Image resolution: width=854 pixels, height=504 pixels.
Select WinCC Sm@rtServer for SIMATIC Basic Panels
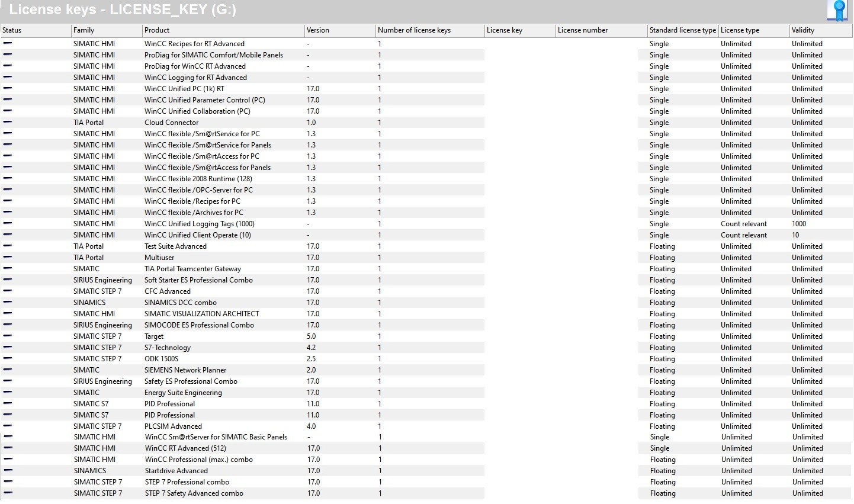[216, 437]
